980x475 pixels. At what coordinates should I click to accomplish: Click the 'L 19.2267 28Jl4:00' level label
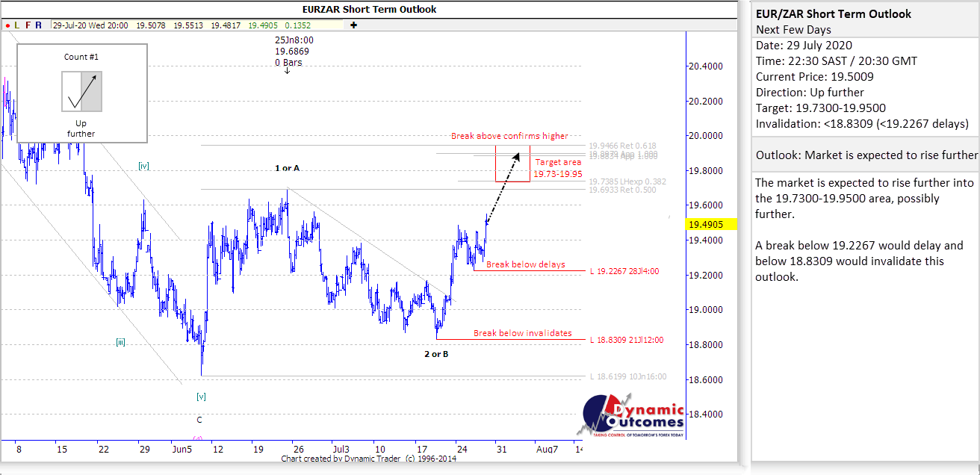pyautogui.click(x=626, y=271)
